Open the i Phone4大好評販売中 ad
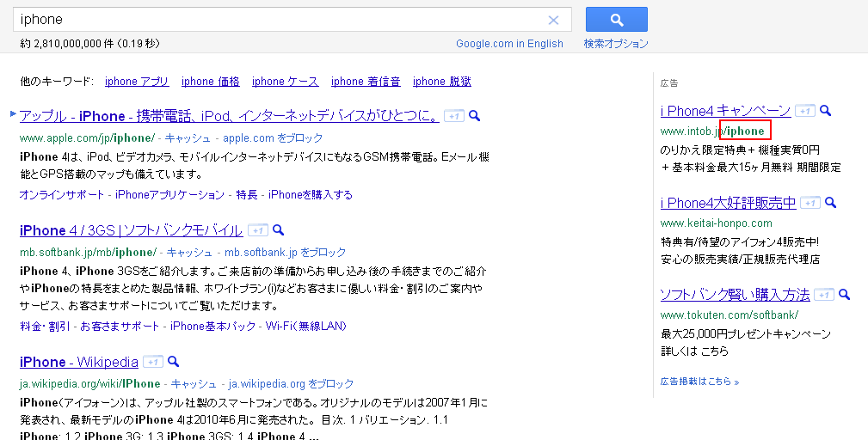Screen dimensions: 868x440 728,203
